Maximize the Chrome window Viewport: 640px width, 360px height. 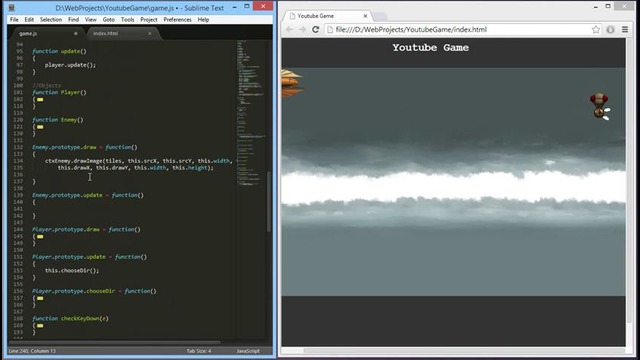(608, 7)
